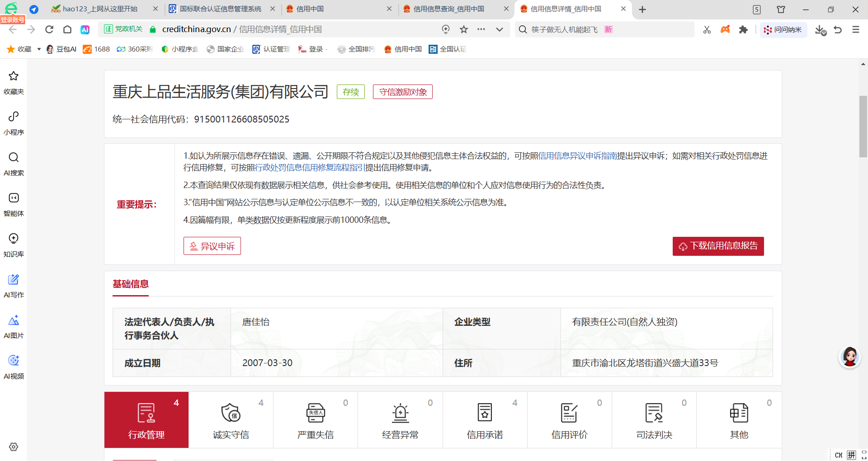This screenshot has width=868, height=461.
Task: Click the 智能体 sidebar icon
Action: tap(14, 204)
